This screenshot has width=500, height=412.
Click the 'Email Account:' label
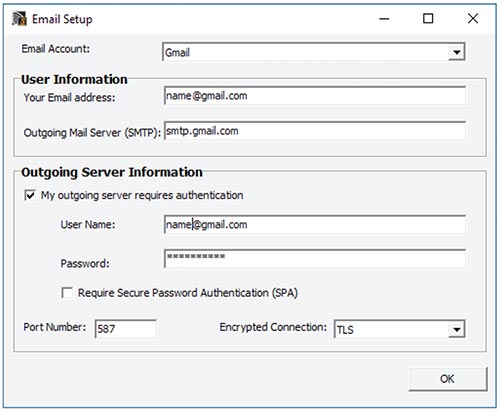(x=56, y=49)
